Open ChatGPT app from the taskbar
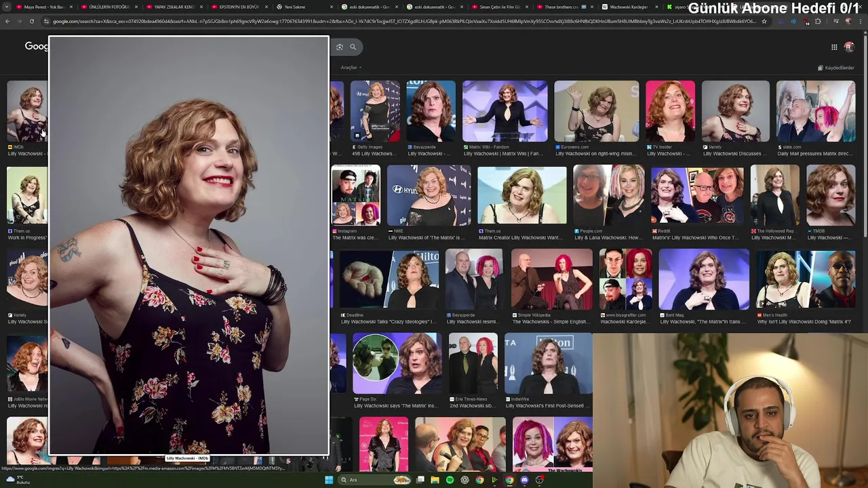Screen dimensions: 868x488 click(x=465, y=480)
